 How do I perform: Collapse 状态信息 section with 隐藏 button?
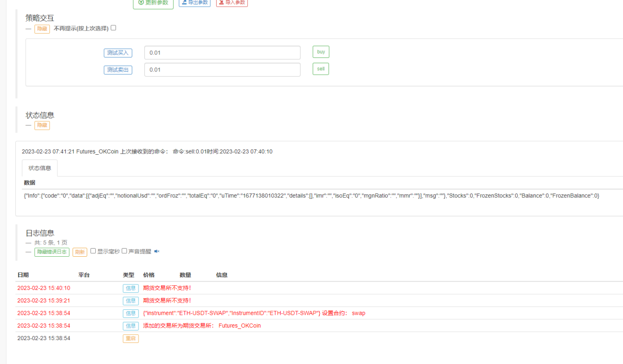point(42,125)
